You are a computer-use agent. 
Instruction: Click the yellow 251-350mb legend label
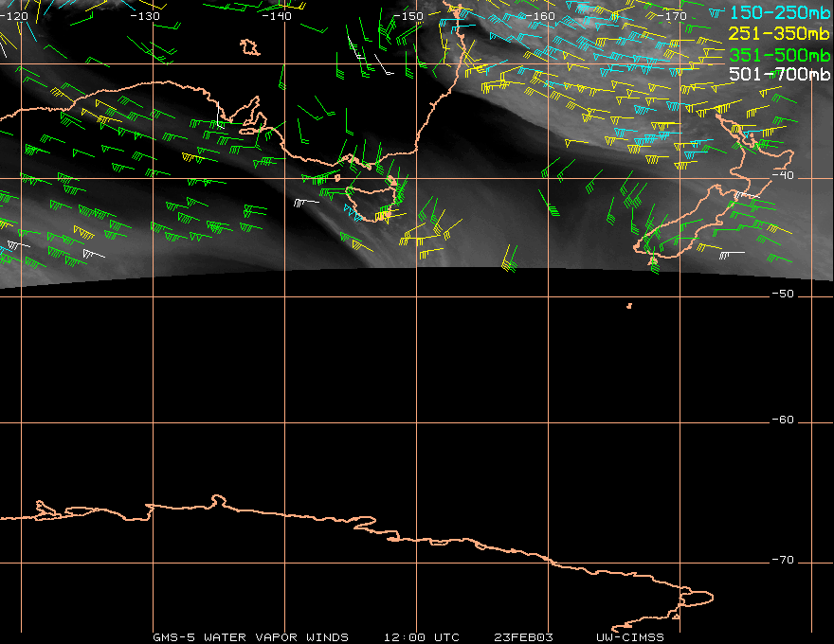777,33
